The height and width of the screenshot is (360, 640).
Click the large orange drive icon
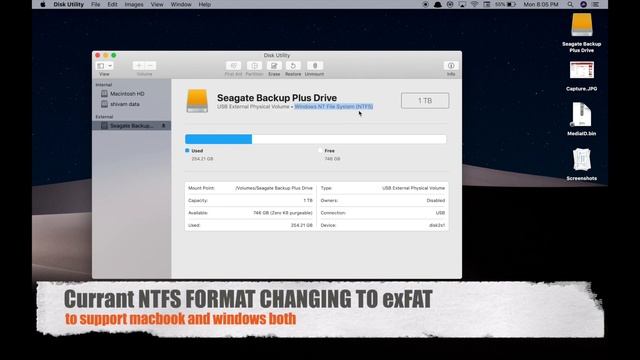[x=197, y=101]
